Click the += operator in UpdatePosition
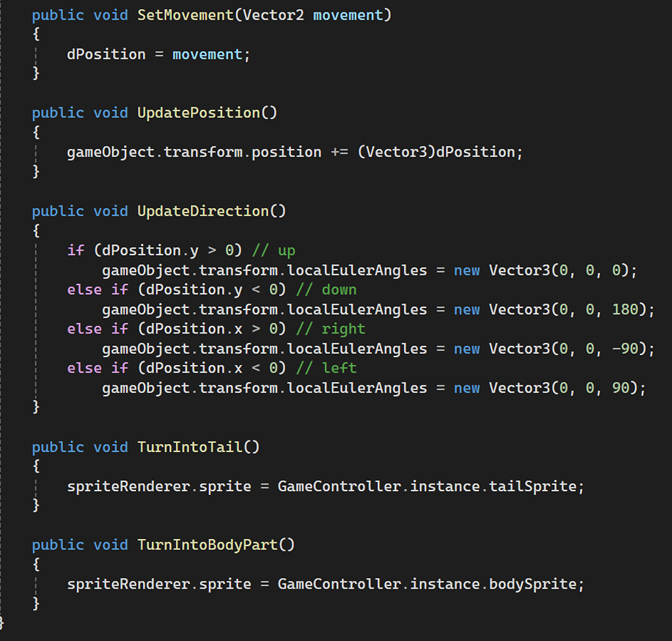Screen dimensions: 672x641 [339, 152]
